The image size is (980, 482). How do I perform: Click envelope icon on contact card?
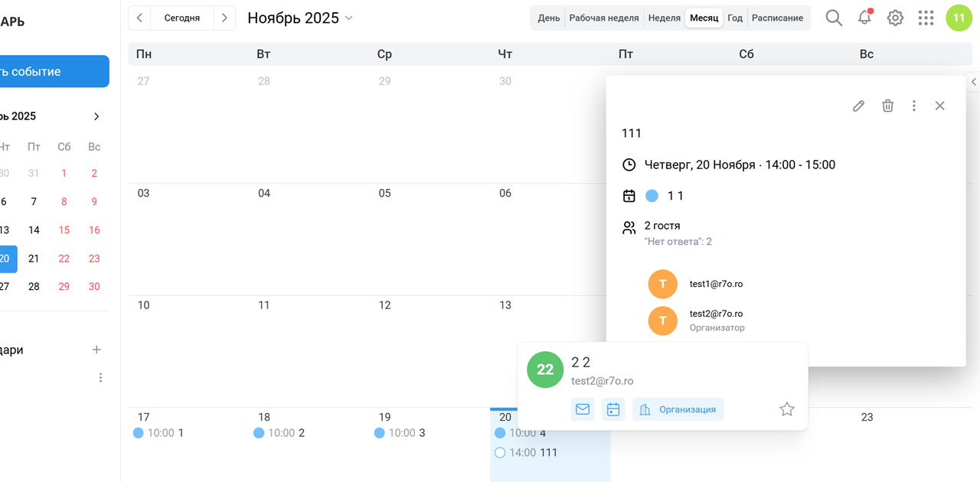[583, 409]
